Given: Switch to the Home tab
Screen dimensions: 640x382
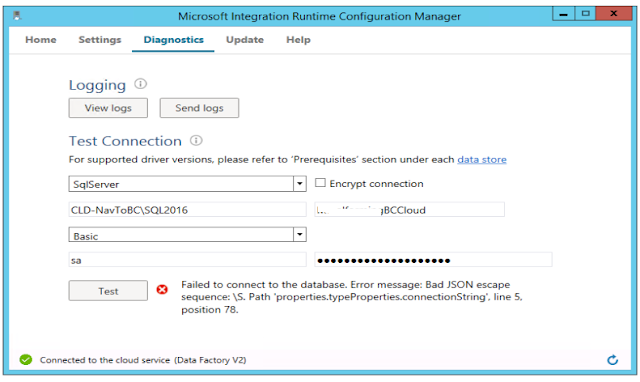Looking at the screenshot, I should tap(41, 40).
